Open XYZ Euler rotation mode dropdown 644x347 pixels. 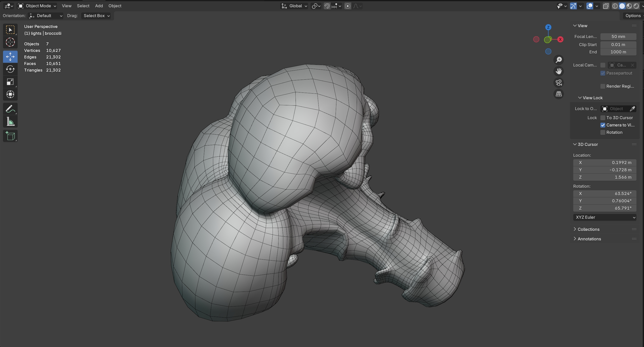[x=604, y=217]
